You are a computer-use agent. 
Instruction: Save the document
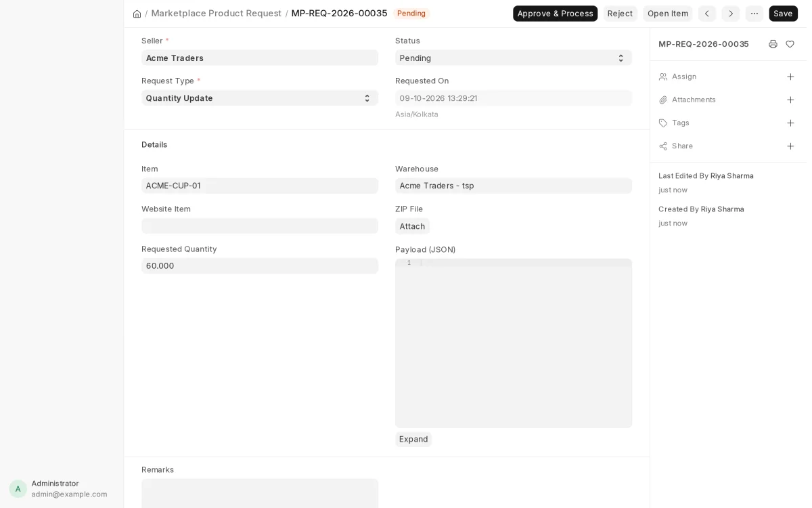pos(783,14)
